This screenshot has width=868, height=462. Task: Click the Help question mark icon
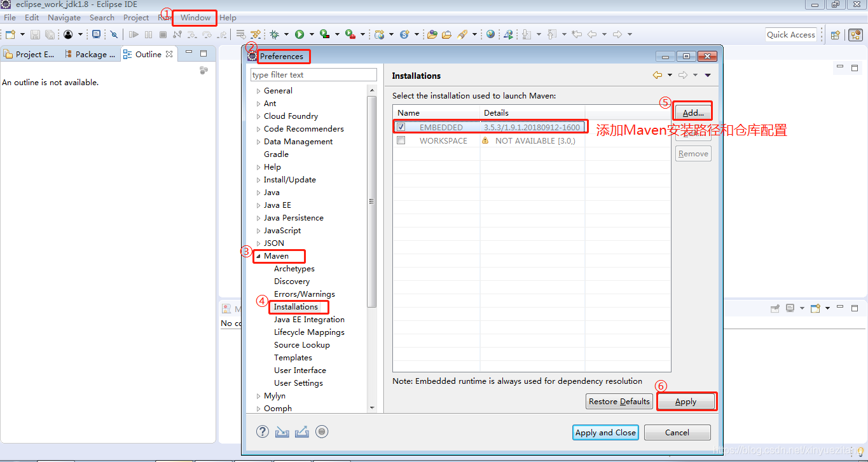coord(263,431)
